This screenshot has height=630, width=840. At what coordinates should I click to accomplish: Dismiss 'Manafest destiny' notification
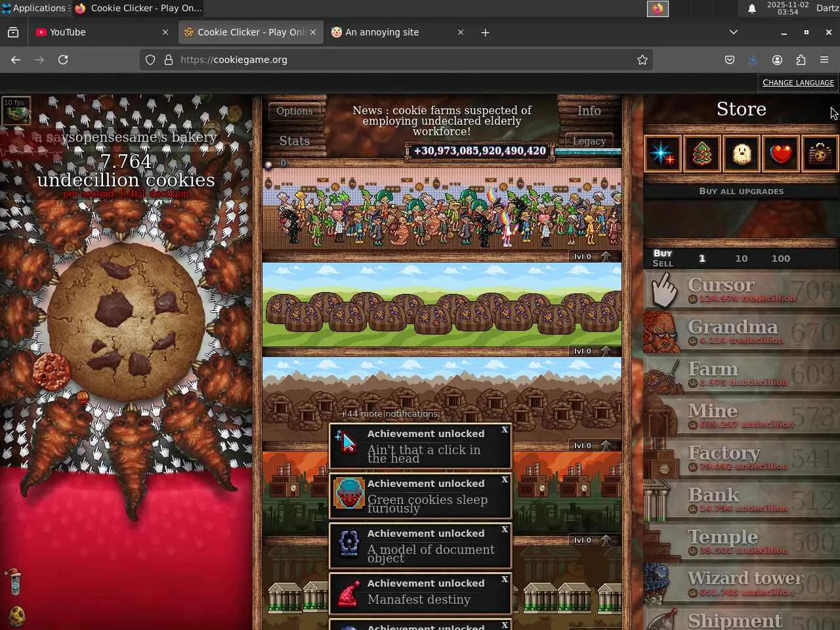tap(505, 579)
